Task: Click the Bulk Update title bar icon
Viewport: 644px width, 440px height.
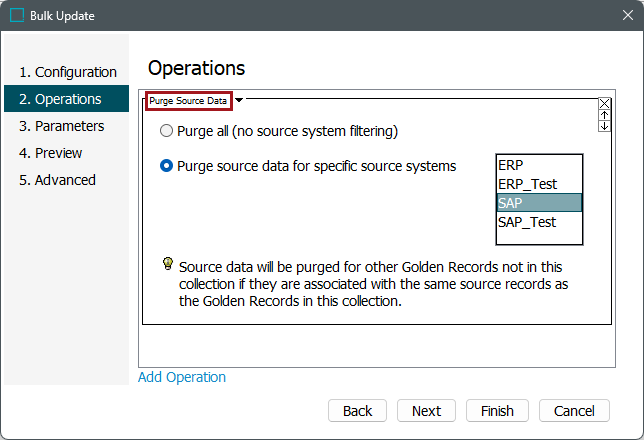Action: (x=17, y=16)
